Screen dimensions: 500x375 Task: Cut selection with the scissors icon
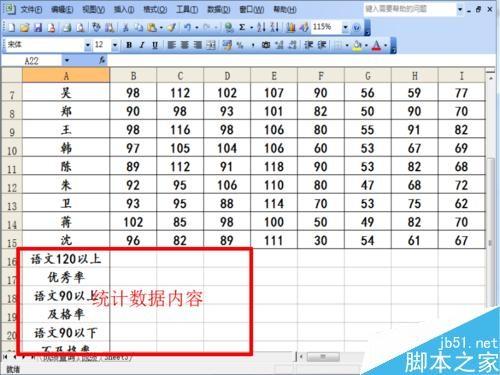point(125,27)
